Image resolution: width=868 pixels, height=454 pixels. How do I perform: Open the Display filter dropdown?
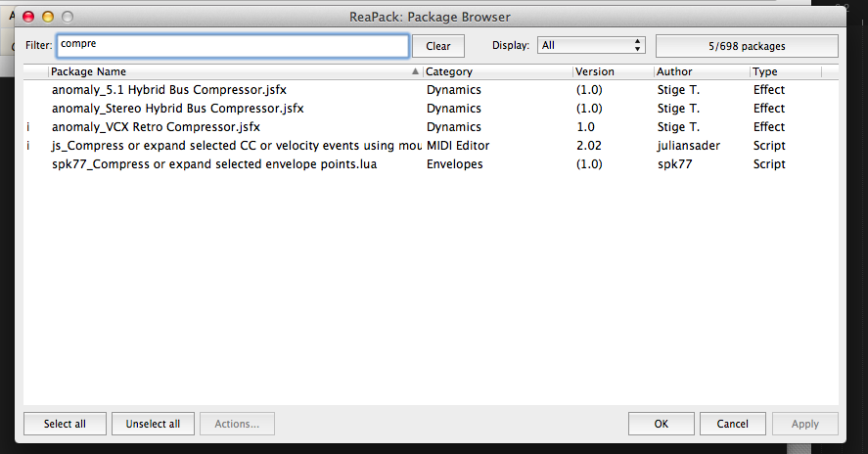coord(591,45)
